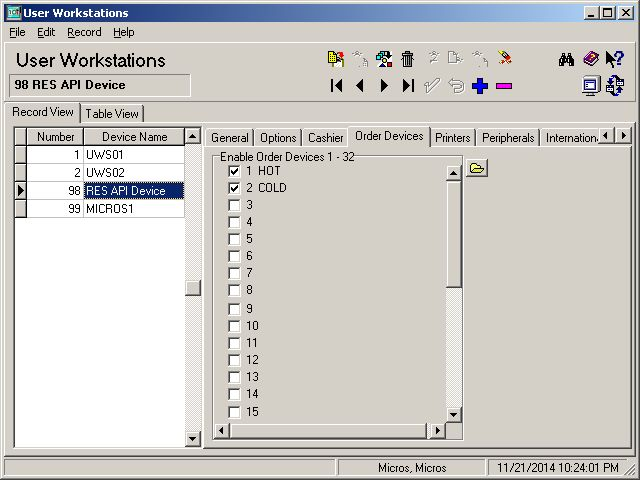Click the grayed person-and-building toolbar icon
This screenshot has width=640, height=480.
tap(360, 59)
